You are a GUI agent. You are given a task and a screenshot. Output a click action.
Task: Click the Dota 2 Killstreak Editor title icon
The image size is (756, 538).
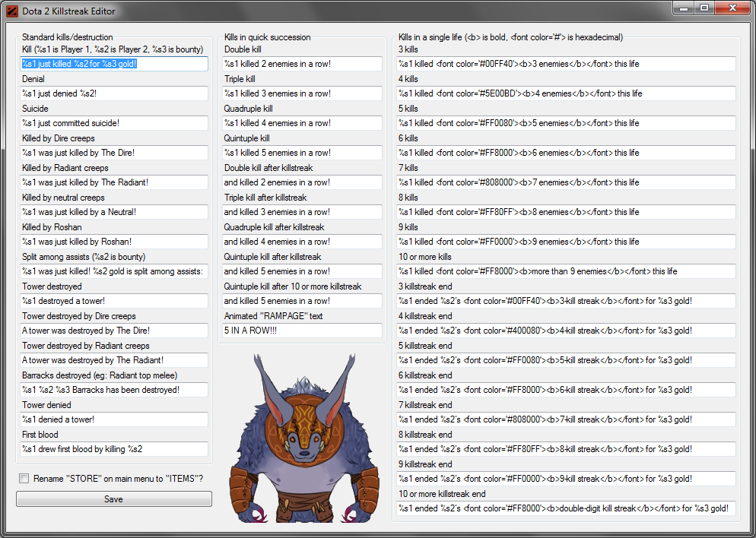(x=12, y=11)
